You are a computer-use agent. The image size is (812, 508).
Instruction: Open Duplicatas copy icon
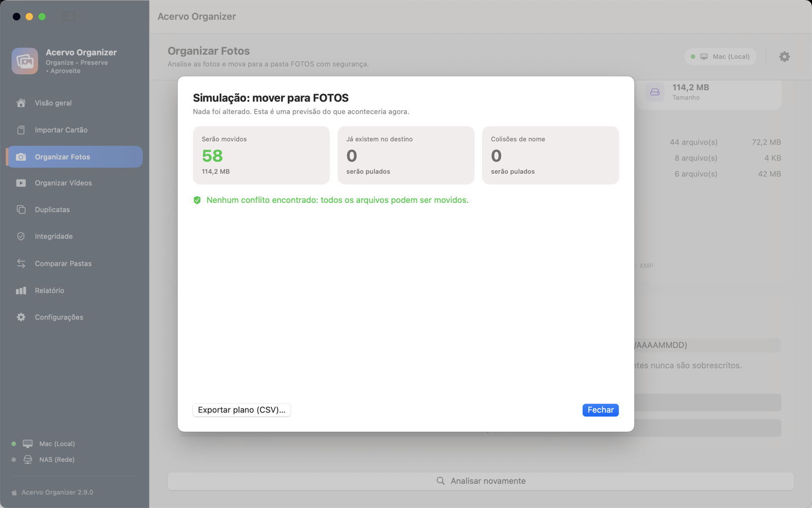21,209
